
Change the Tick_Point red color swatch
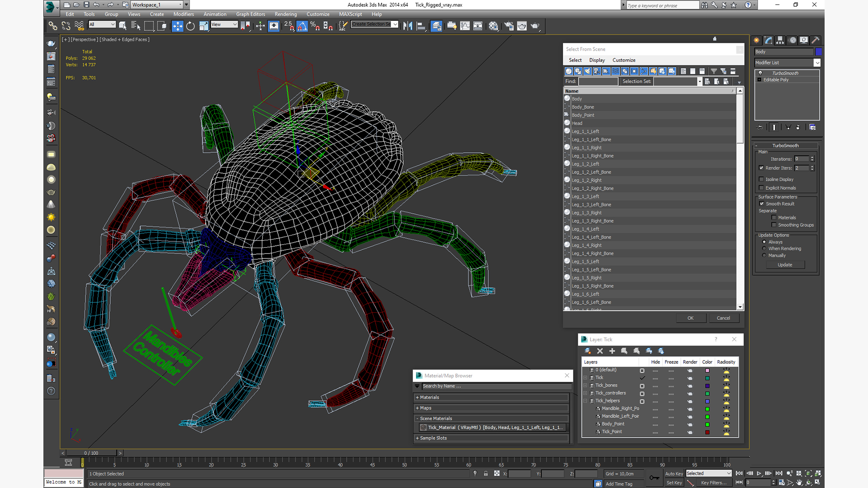click(707, 432)
